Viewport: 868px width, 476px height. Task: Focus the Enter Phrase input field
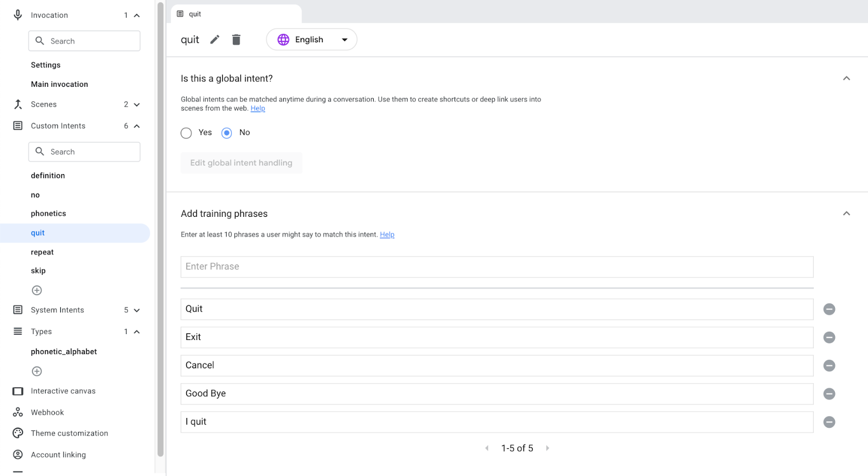[496, 267]
